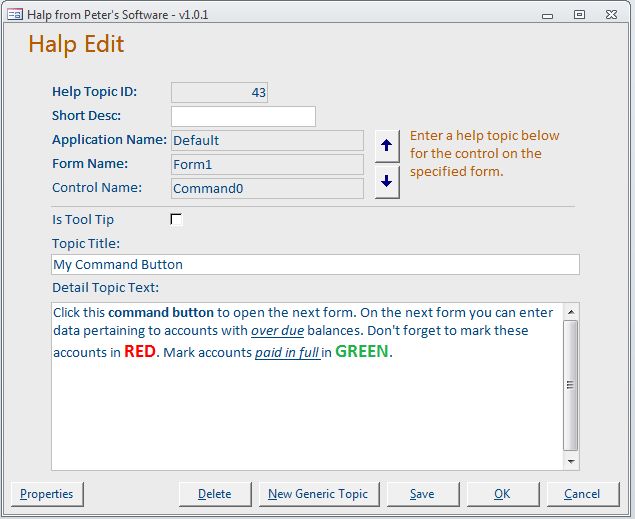Click the detail text scrollbar thumb
The height and width of the screenshot is (519, 635).
[571, 385]
